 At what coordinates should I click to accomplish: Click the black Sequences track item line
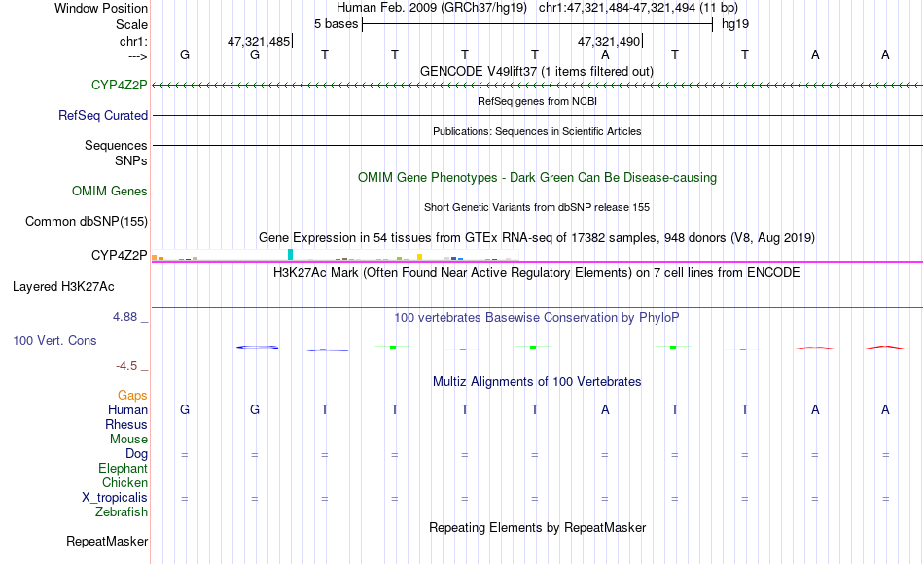pyautogui.click(x=537, y=145)
